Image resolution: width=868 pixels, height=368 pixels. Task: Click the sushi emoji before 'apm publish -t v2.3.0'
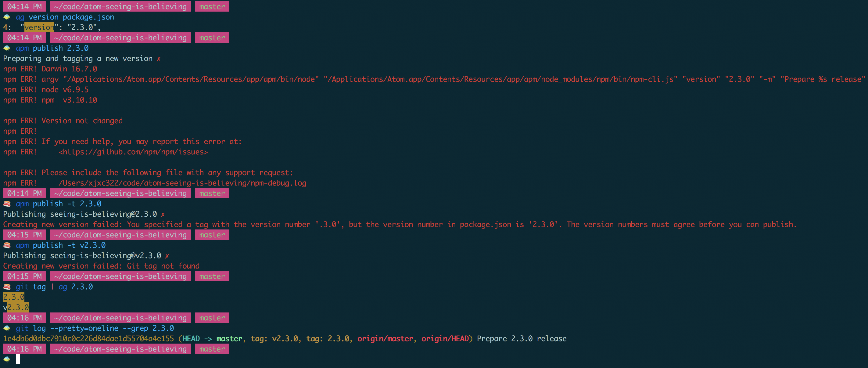click(6, 245)
